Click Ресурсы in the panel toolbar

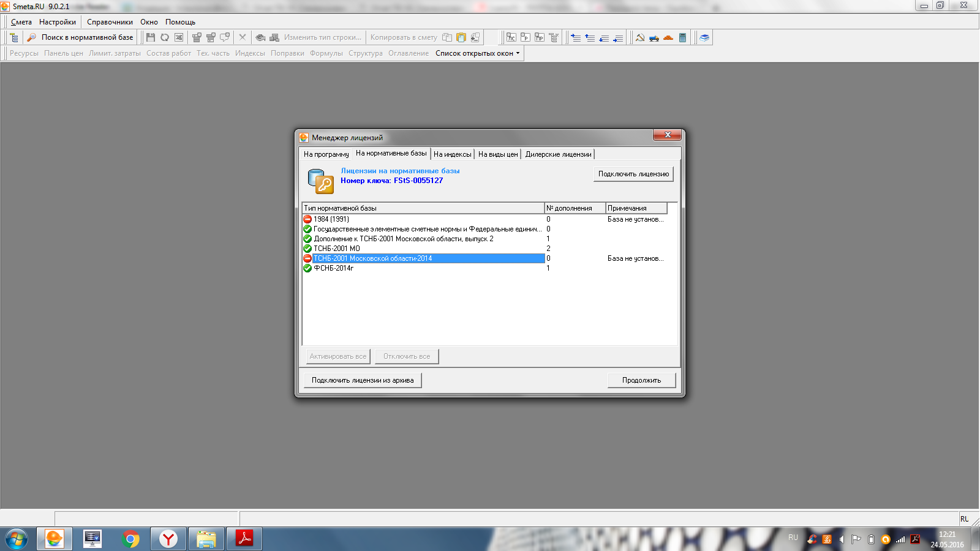(x=24, y=53)
